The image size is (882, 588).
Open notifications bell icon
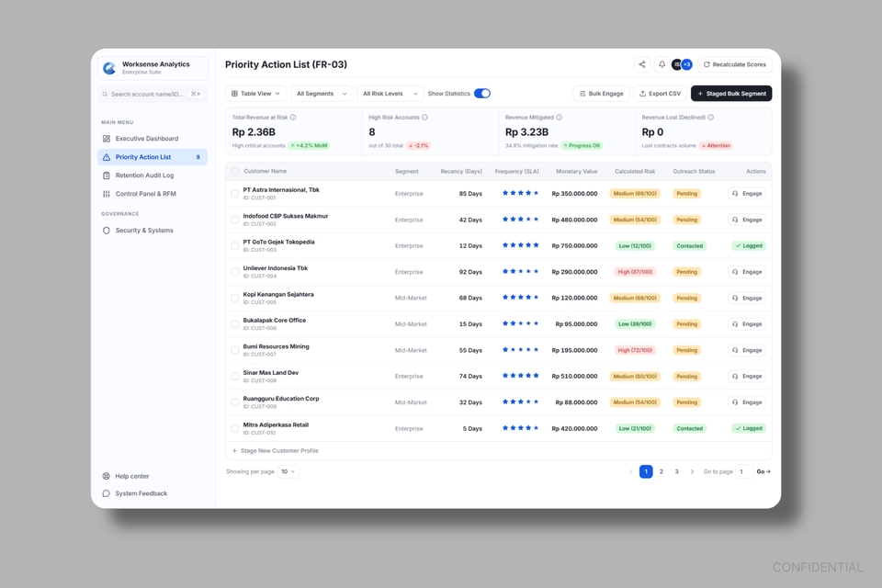click(662, 64)
